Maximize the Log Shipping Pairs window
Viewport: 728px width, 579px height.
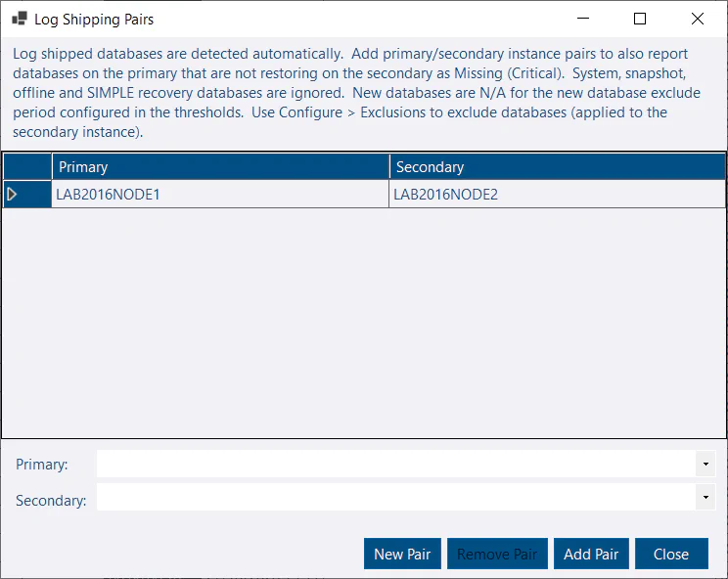pyautogui.click(x=640, y=19)
